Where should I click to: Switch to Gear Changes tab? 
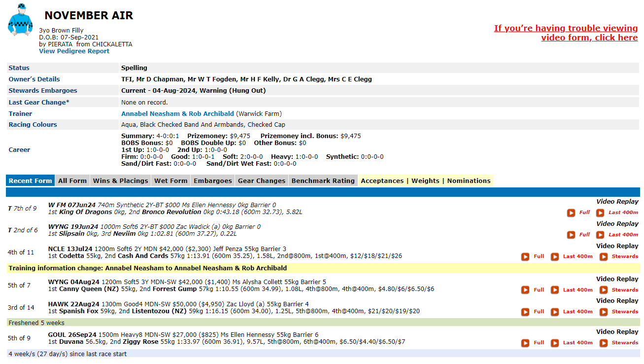point(262,181)
